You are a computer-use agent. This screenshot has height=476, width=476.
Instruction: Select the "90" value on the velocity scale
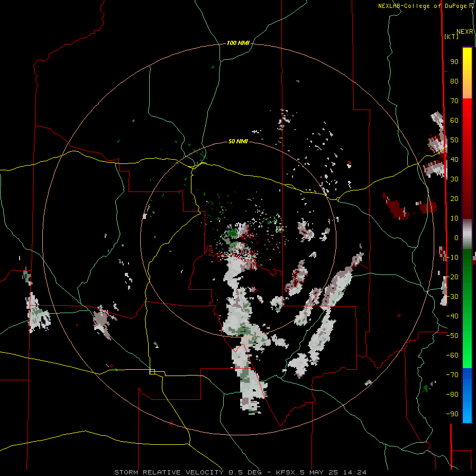coord(454,62)
